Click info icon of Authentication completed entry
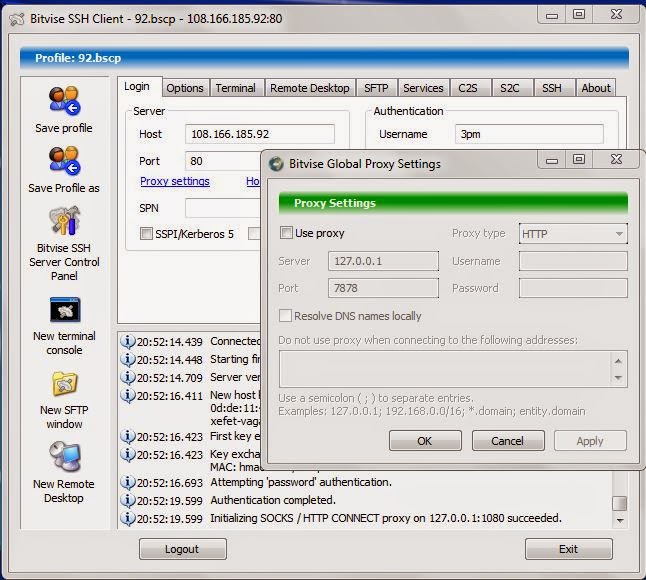Viewport: 646px width, 580px height. [x=128, y=500]
